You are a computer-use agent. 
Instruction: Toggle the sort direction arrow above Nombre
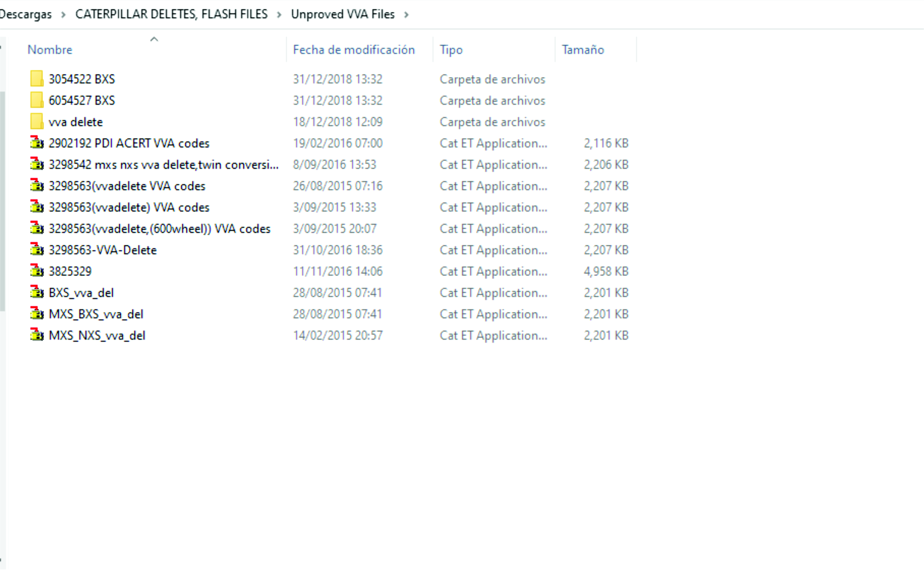coord(154,39)
